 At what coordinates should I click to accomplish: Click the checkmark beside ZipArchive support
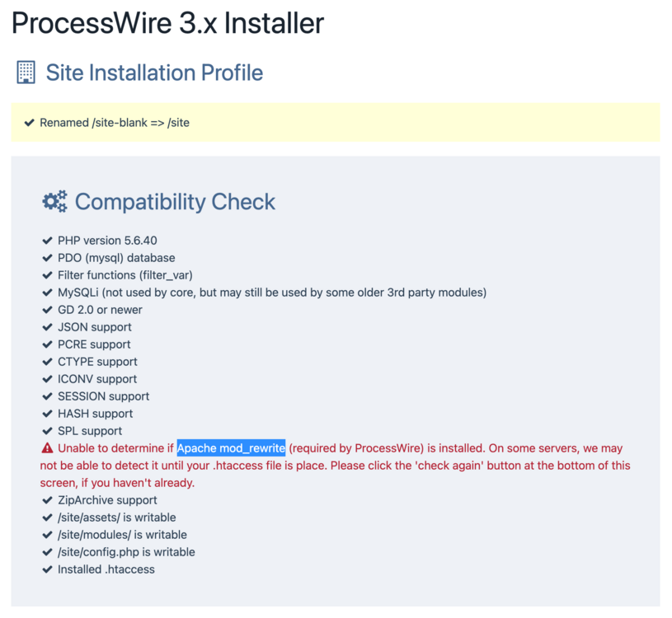[47, 500]
